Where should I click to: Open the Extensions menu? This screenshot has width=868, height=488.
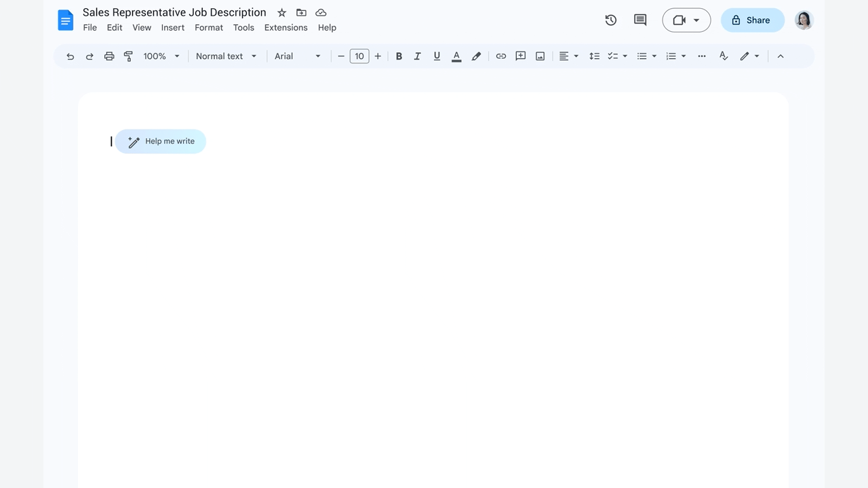(285, 28)
